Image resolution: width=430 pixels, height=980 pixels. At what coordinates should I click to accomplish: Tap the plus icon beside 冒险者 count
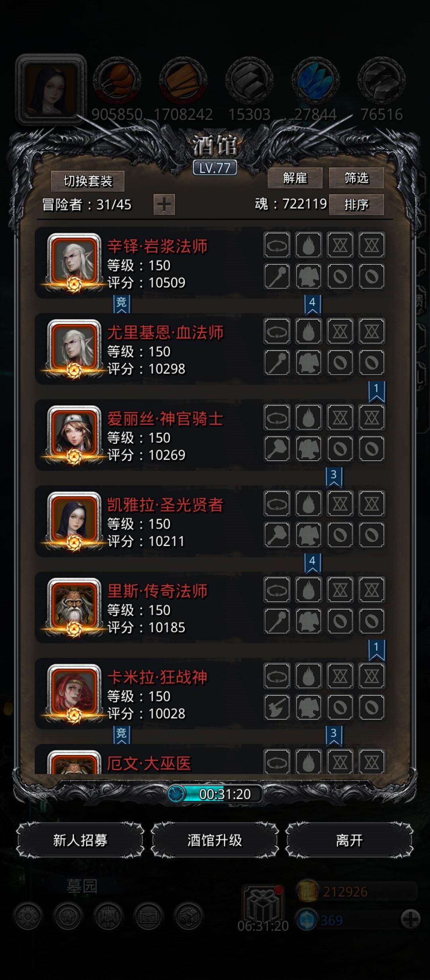point(164,205)
